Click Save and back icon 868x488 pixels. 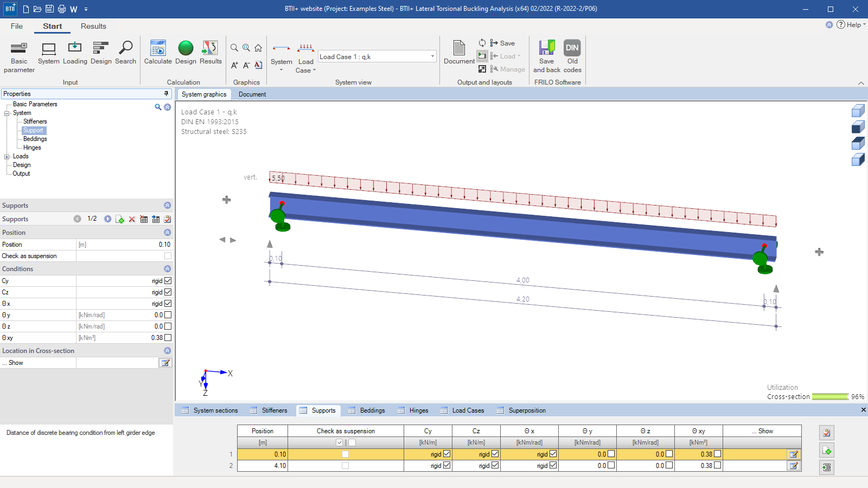547,56
